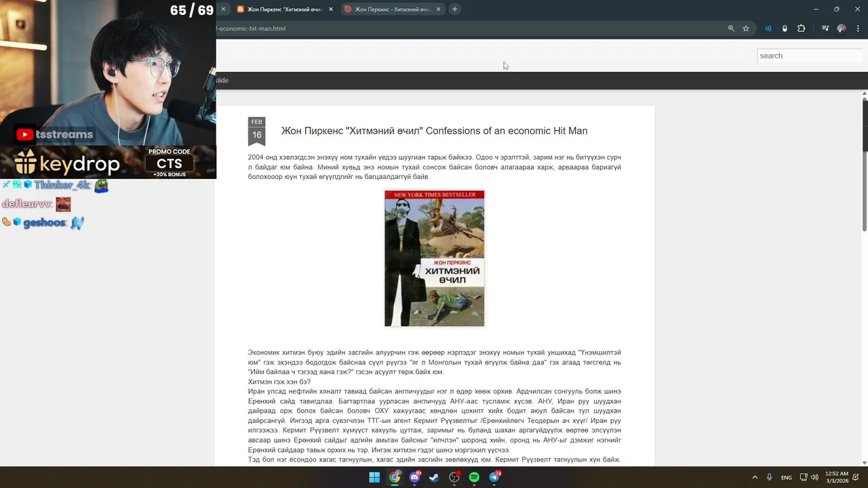
Task: Open volume speaker icon in tray
Action: (x=814, y=477)
